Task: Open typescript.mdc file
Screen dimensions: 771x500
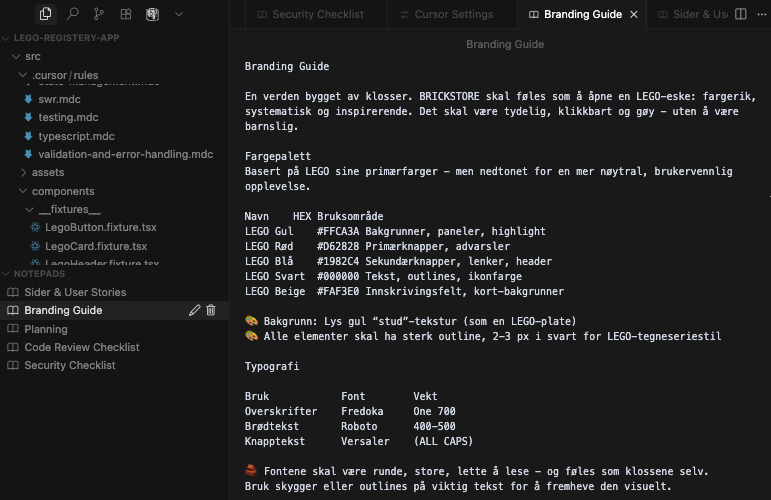Action: pyautogui.click(x=76, y=136)
